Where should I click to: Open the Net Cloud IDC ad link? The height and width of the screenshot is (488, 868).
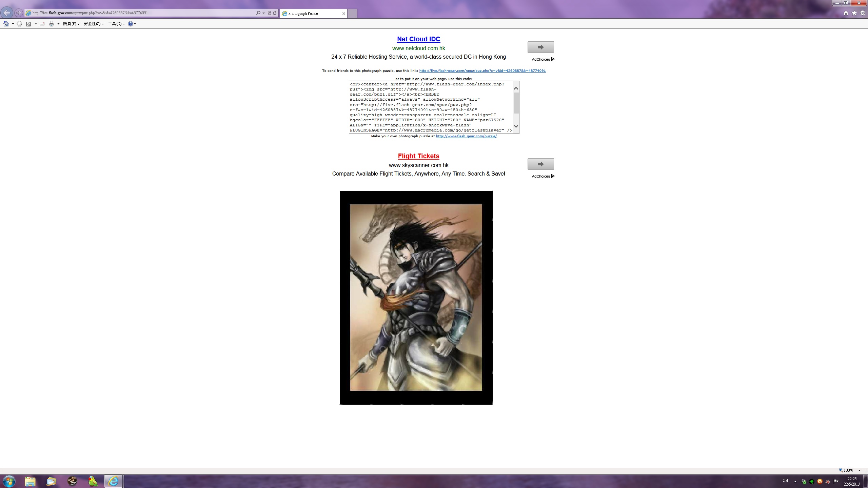(418, 39)
